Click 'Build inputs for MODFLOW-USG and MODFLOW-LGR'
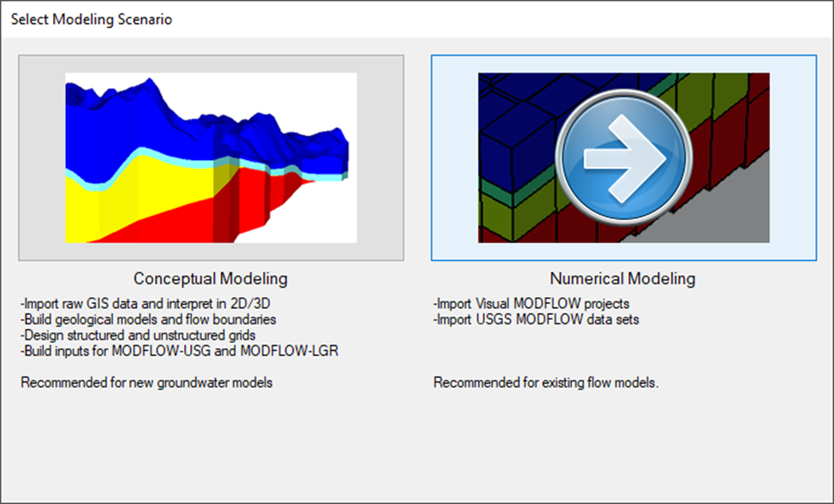 [x=180, y=351]
